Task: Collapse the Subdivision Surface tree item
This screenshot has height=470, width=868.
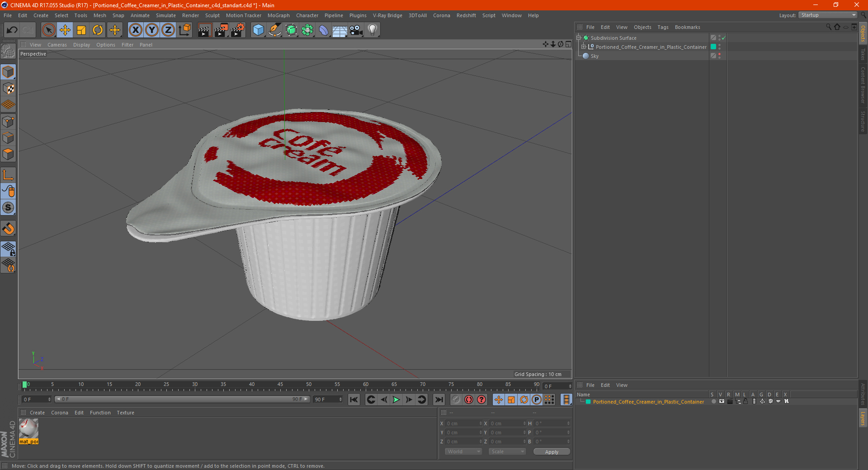Action: pyautogui.click(x=579, y=38)
